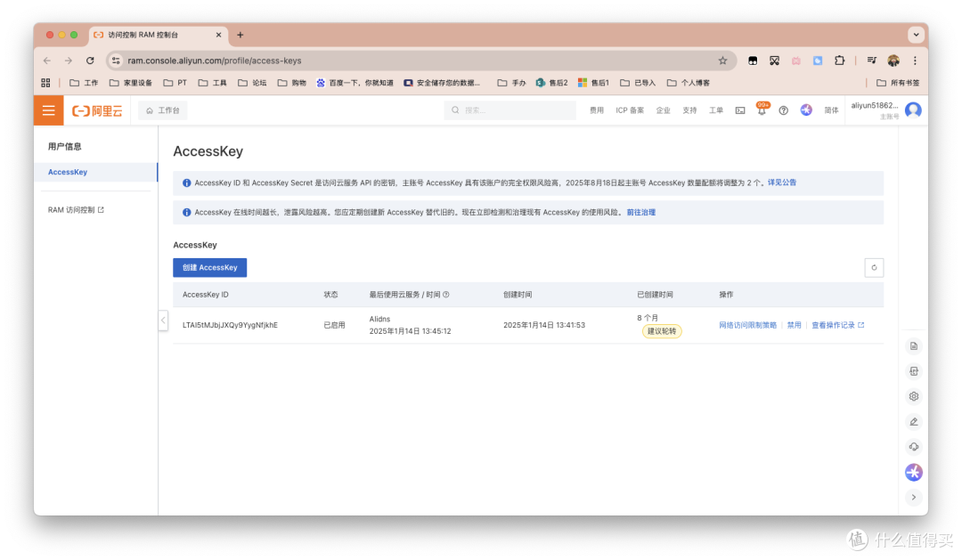Expand the tab search dropdown arrow
The height and width of the screenshot is (560, 962).
tap(916, 35)
